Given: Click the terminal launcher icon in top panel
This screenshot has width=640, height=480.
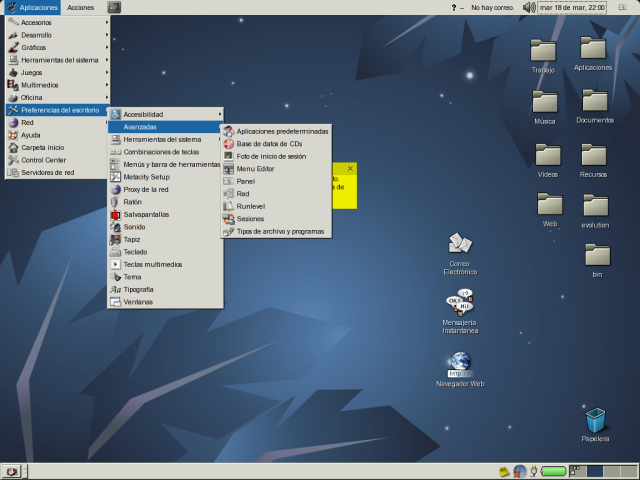Looking at the screenshot, I should coord(113,7).
